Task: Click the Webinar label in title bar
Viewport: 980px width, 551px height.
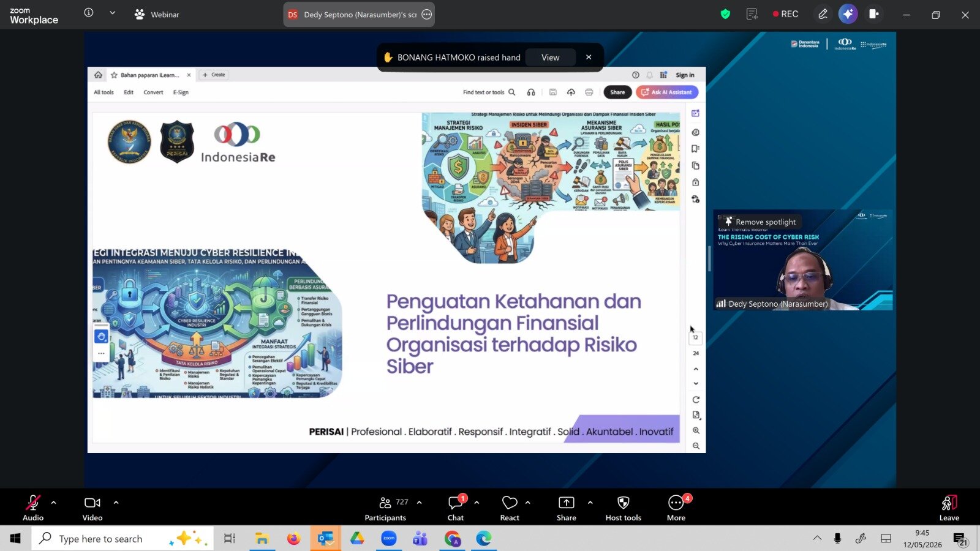Action: click(157, 14)
